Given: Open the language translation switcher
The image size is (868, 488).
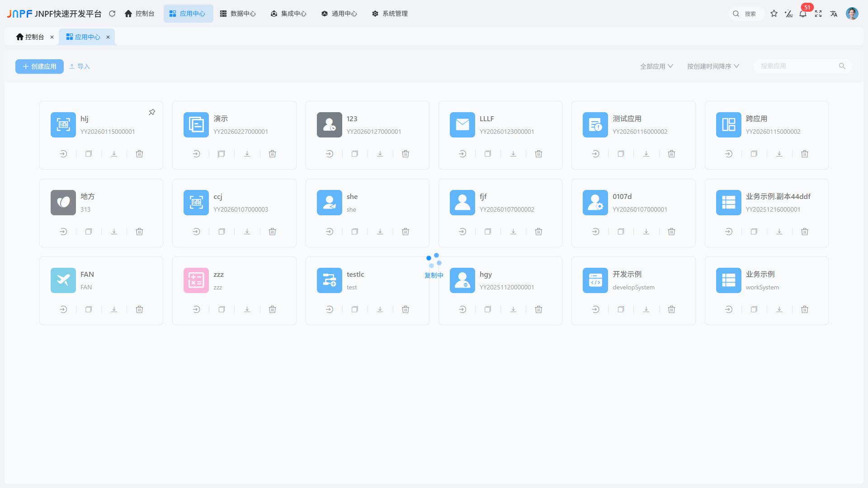Looking at the screenshot, I should (834, 14).
